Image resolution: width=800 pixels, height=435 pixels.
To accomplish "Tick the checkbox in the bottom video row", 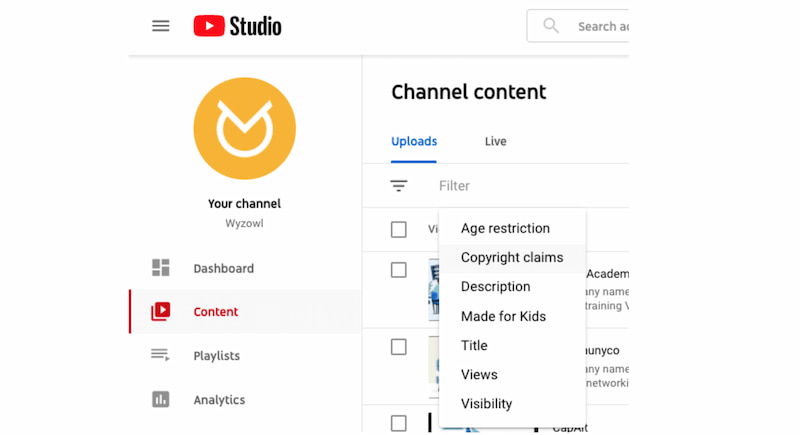I will point(398,423).
